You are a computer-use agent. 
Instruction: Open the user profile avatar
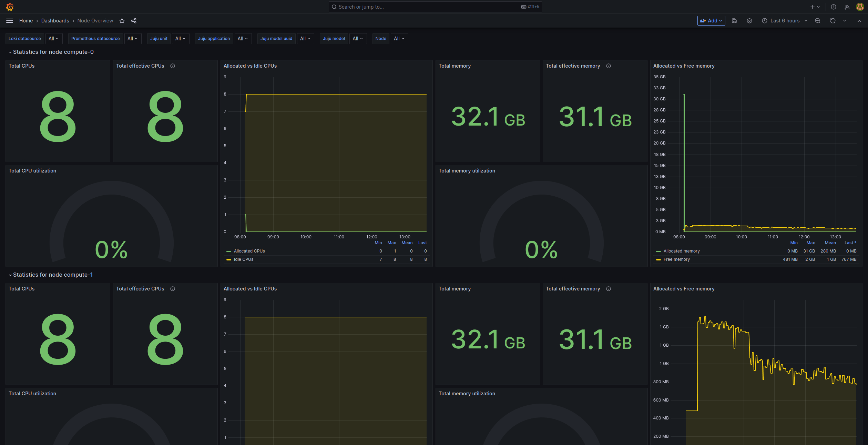pyautogui.click(x=860, y=7)
